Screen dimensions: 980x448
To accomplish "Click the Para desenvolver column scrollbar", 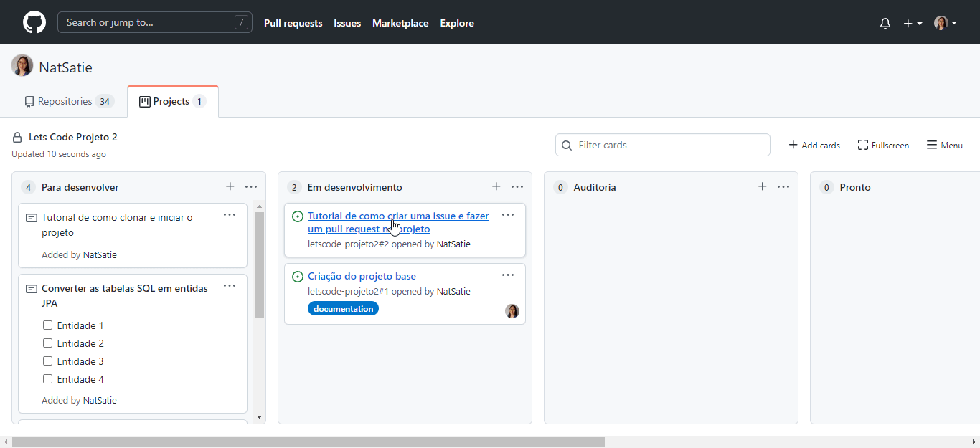I will 260,265.
